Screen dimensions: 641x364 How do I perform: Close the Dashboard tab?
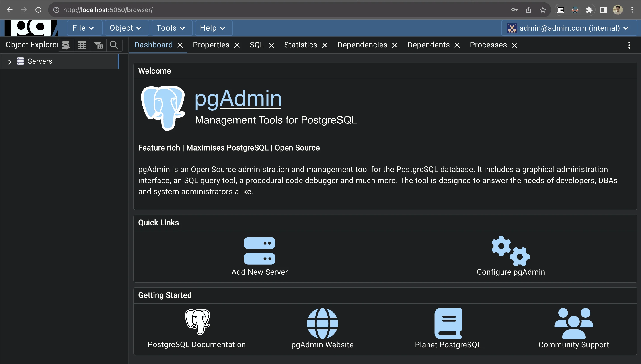coord(180,45)
